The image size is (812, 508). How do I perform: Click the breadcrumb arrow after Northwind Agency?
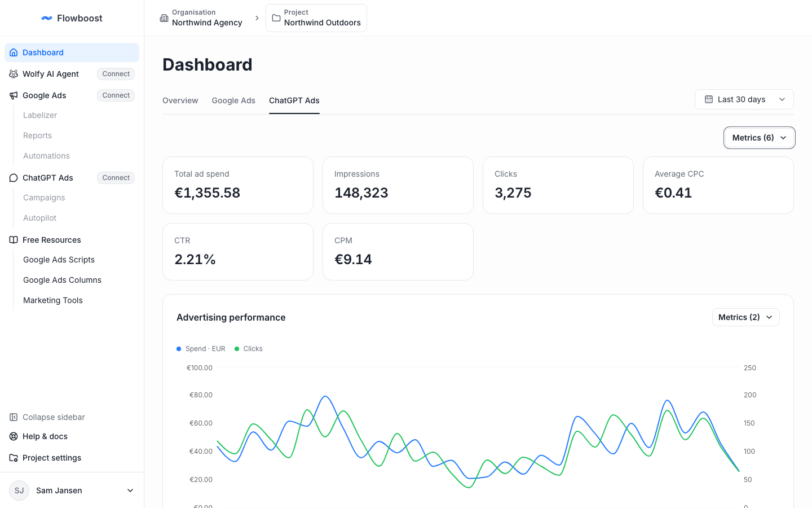click(257, 18)
